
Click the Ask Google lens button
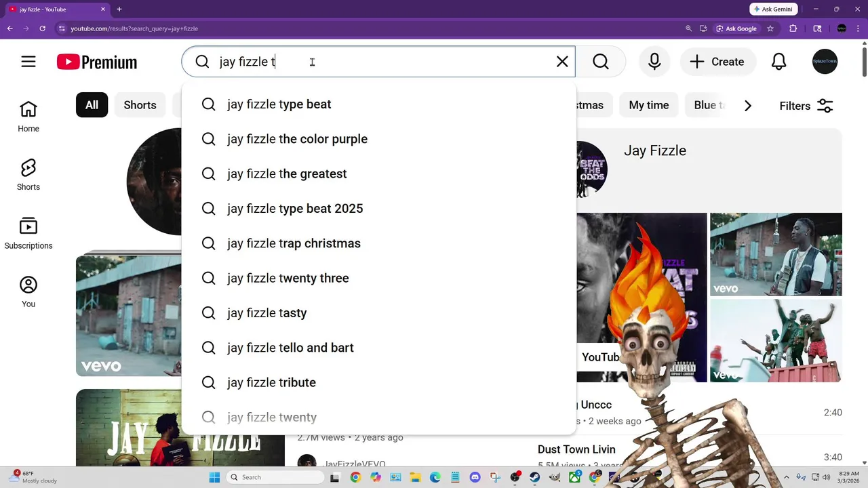point(736,28)
